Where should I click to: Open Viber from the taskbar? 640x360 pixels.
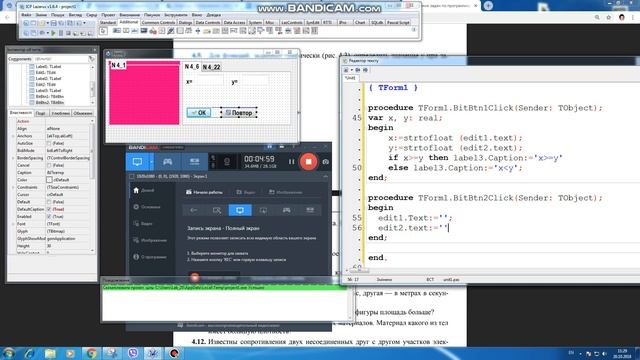(133, 353)
